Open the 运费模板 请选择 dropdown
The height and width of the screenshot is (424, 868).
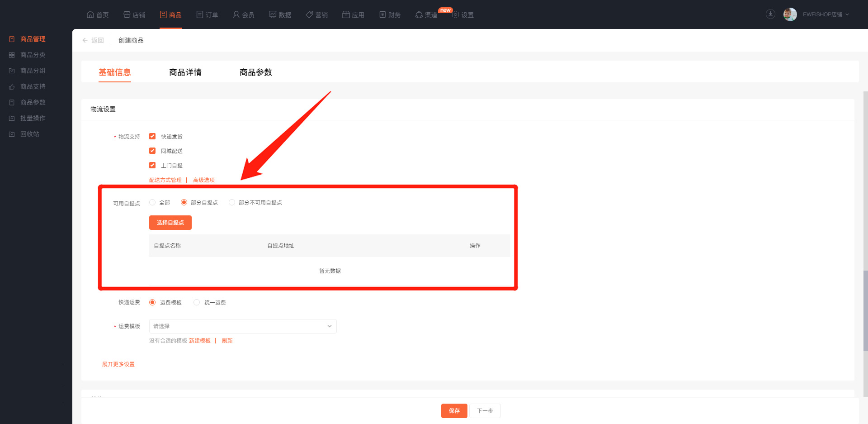coord(243,326)
